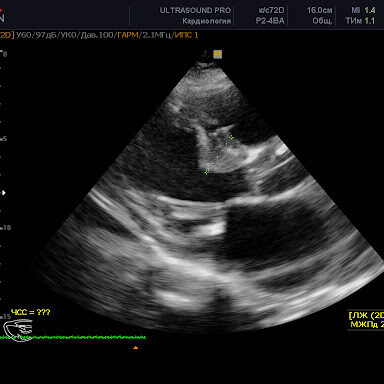Image resolution: width=384 pixels, height=384 pixels.
Task: Click the 16.0см depth setting
Action: coord(319,10)
